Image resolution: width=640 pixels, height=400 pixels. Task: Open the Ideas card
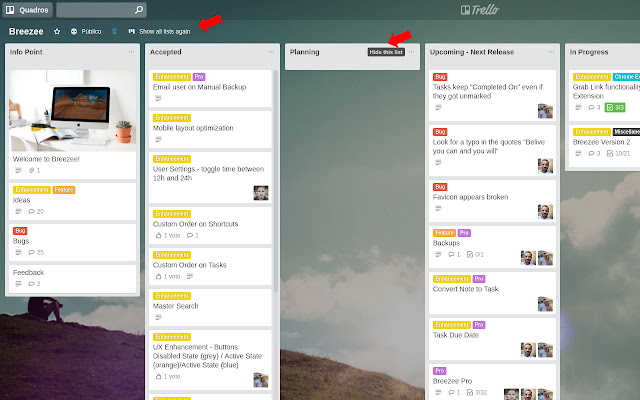pos(73,201)
